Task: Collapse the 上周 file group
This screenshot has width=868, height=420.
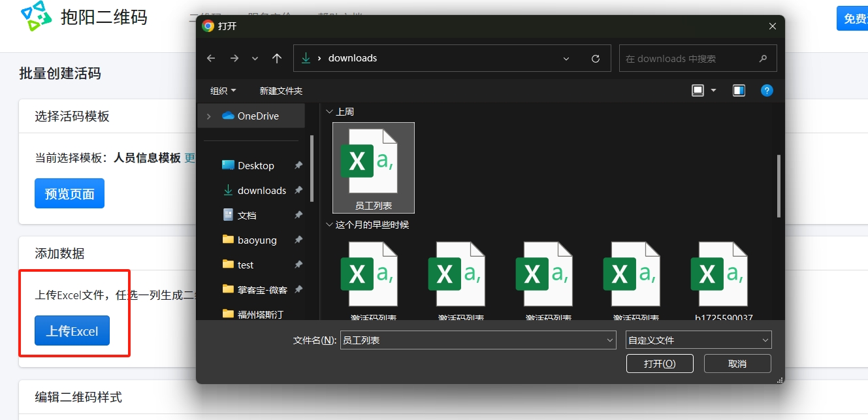Action: 329,112
